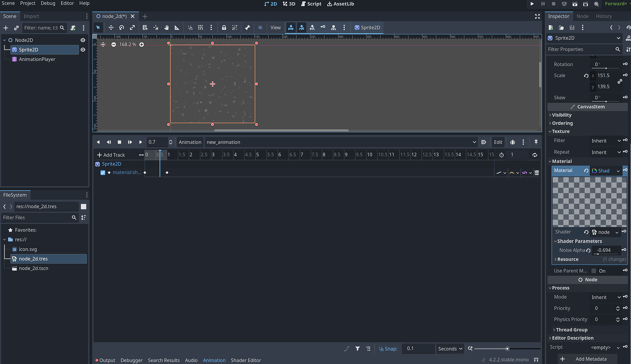Disable the material:sh track checkbox
Screen dimensions: 631x364
pos(103,172)
